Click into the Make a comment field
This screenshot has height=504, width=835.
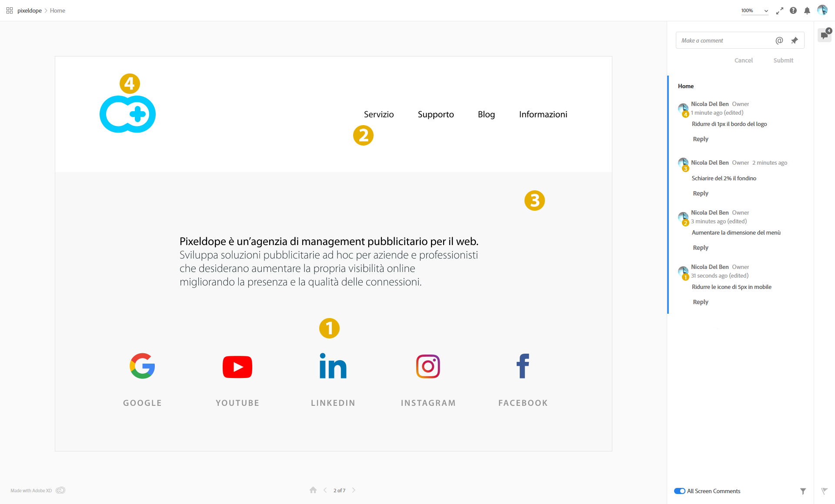(x=724, y=40)
